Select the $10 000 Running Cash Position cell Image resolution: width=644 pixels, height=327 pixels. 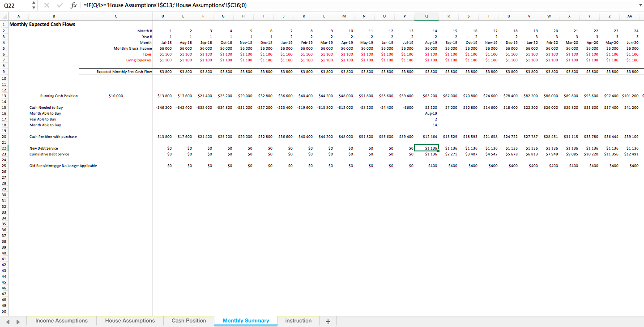click(116, 95)
